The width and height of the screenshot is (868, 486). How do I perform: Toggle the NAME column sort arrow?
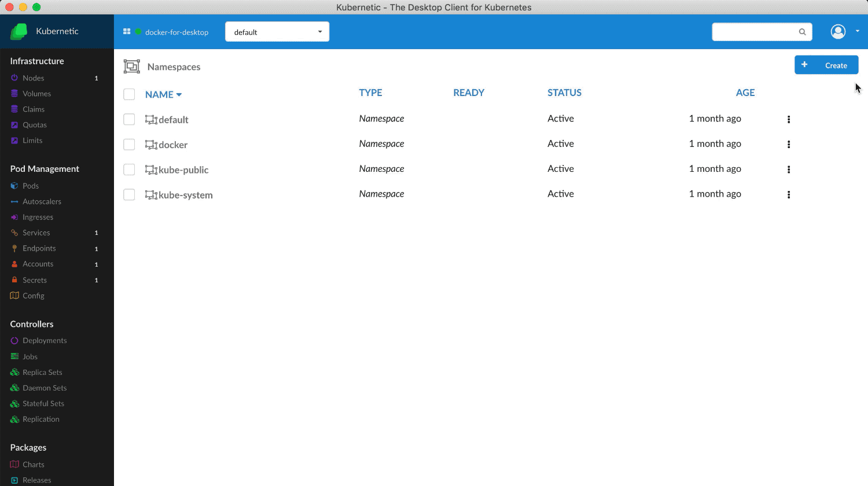179,94
